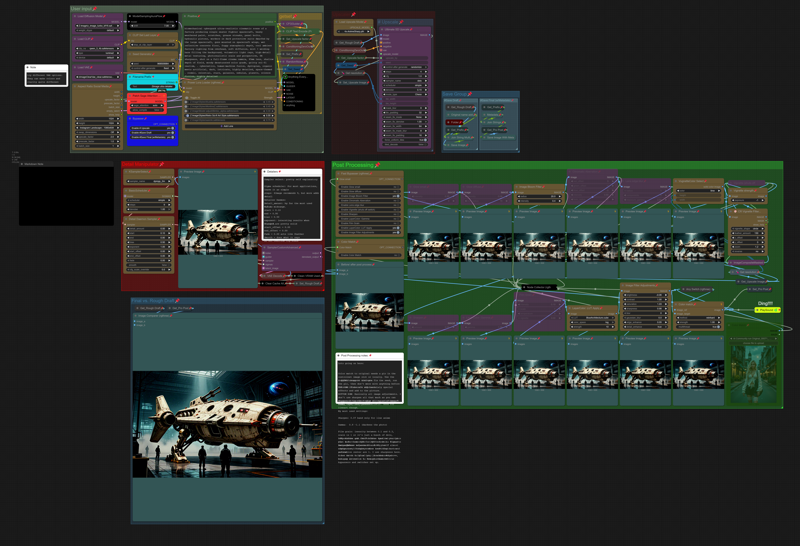This screenshot has height=546, width=800.
Task: Select Save Image With Meta node
Action: click(x=499, y=137)
